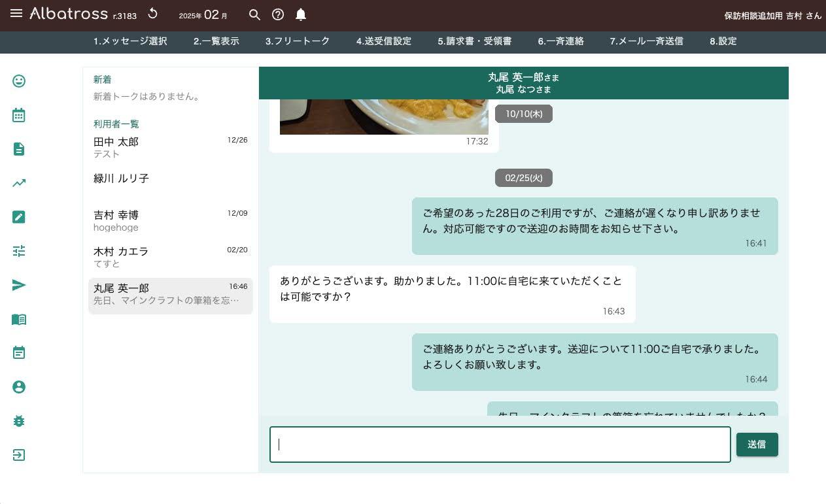
Task: Open the trending chart sidebar icon
Action: (19, 183)
